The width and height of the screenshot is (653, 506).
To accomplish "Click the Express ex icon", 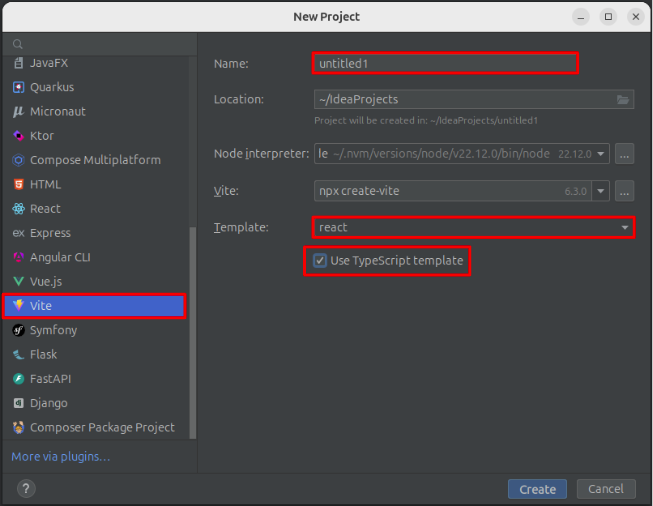I will pyautogui.click(x=18, y=233).
